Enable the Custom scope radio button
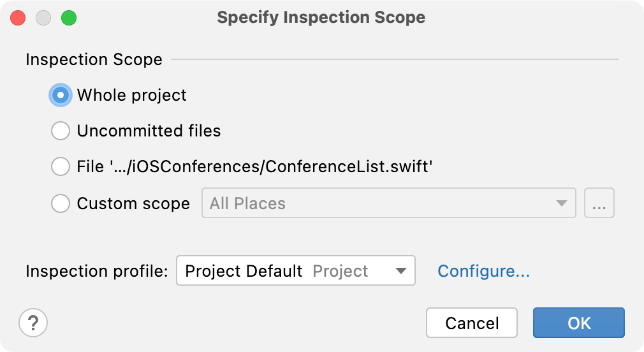Viewport: 644px width, 352px height. pyautogui.click(x=61, y=203)
